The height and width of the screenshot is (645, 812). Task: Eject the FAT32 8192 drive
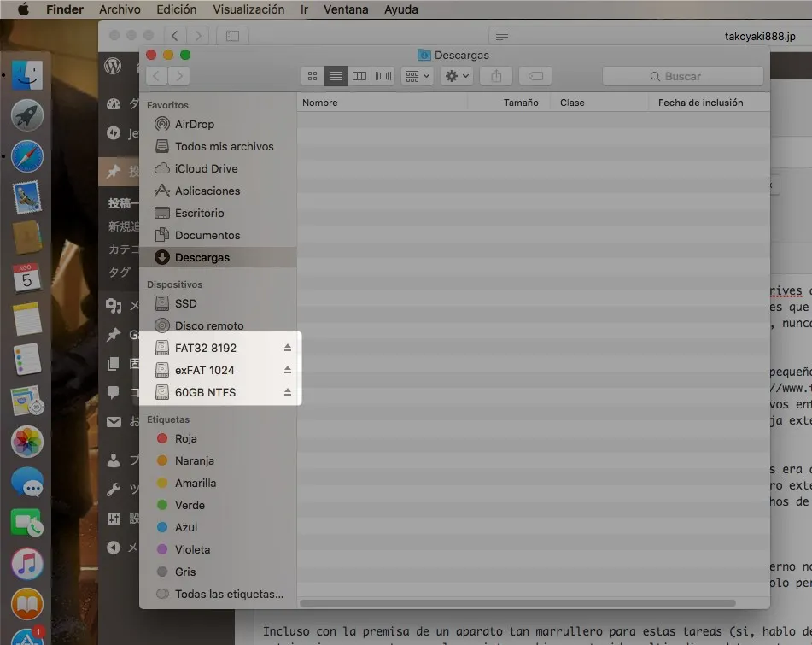pos(288,348)
